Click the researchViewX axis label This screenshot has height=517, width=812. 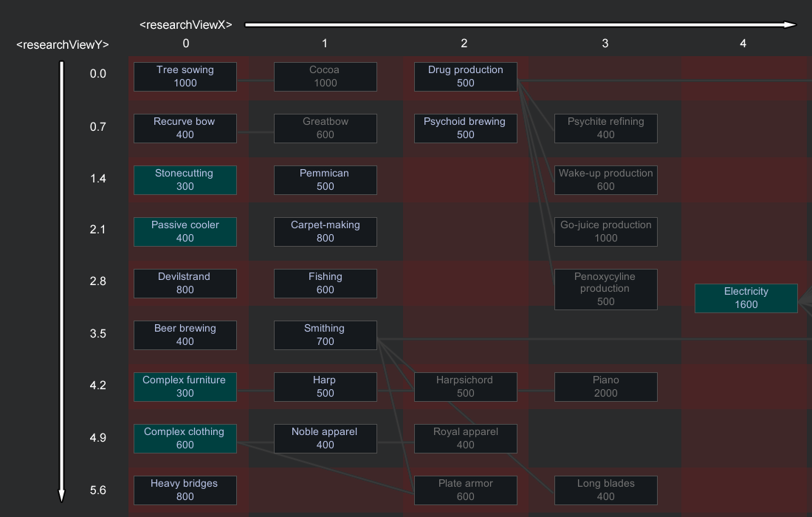point(186,25)
